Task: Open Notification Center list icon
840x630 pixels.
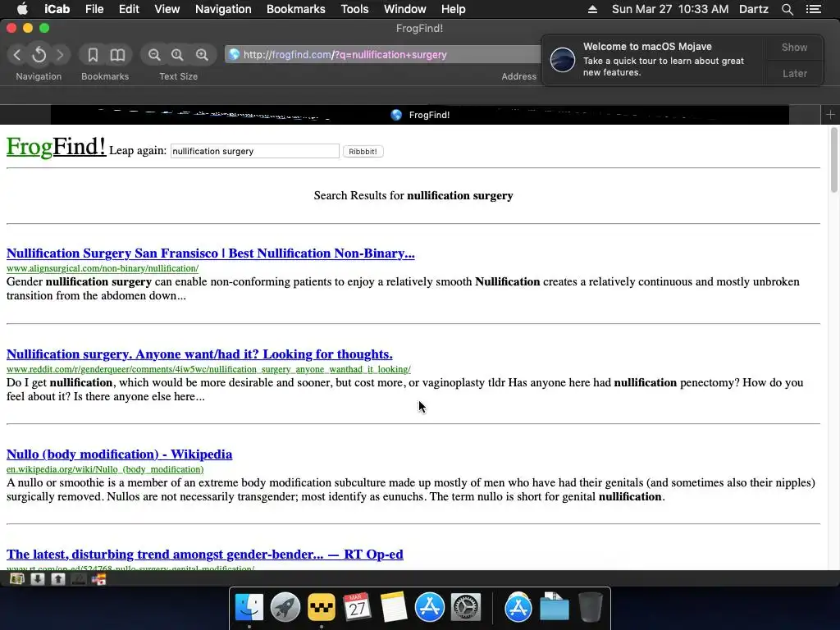Action: click(813, 9)
